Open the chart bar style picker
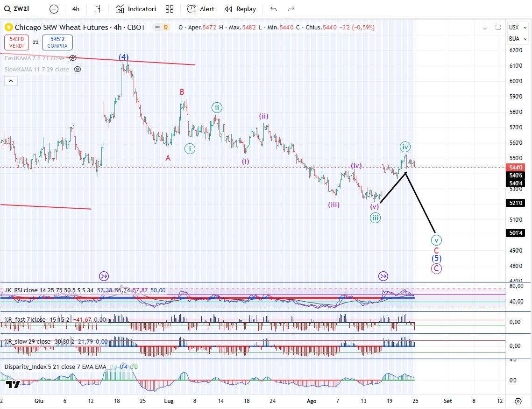This screenshot has width=532, height=409. (98, 9)
